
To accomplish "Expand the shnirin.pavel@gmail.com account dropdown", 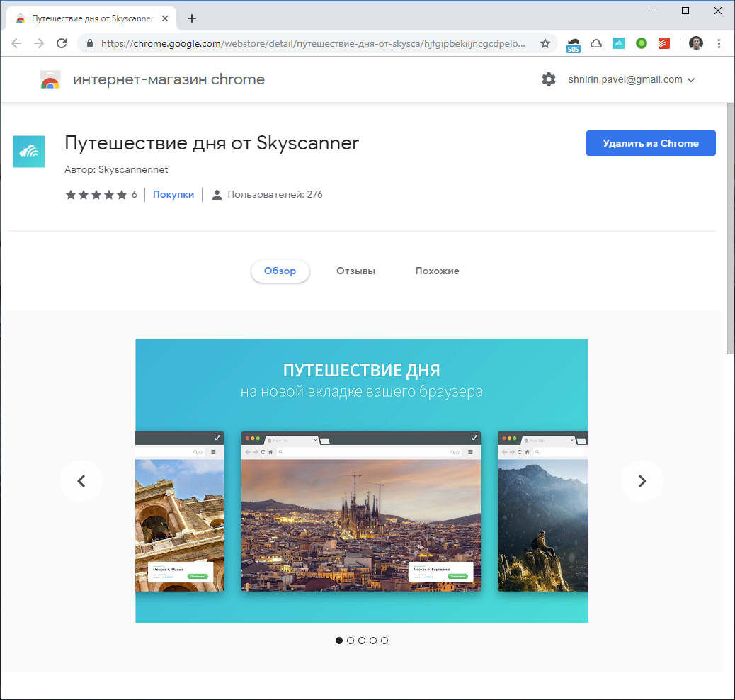I will pos(632,80).
